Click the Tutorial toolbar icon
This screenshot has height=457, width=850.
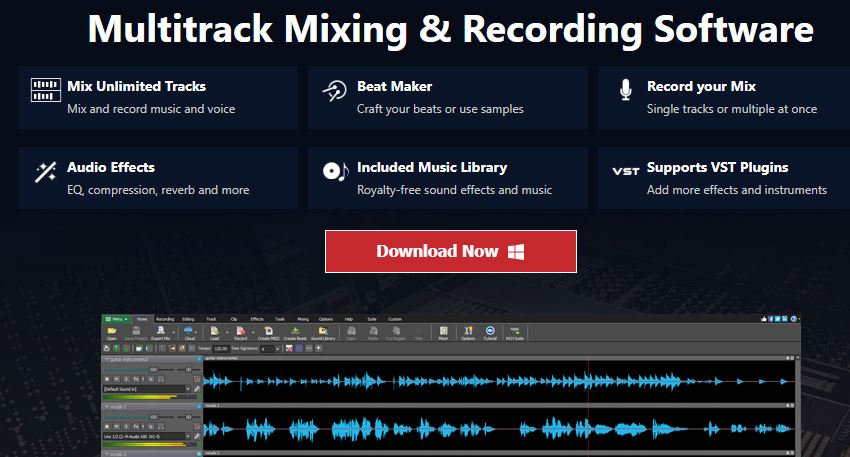click(x=490, y=333)
